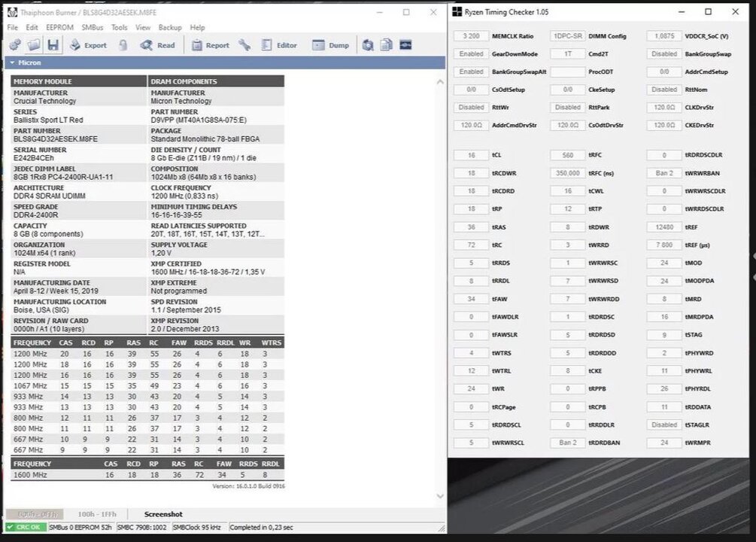Save dump with the floppy disk icon
This screenshot has width=756, height=542.
(x=53, y=45)
